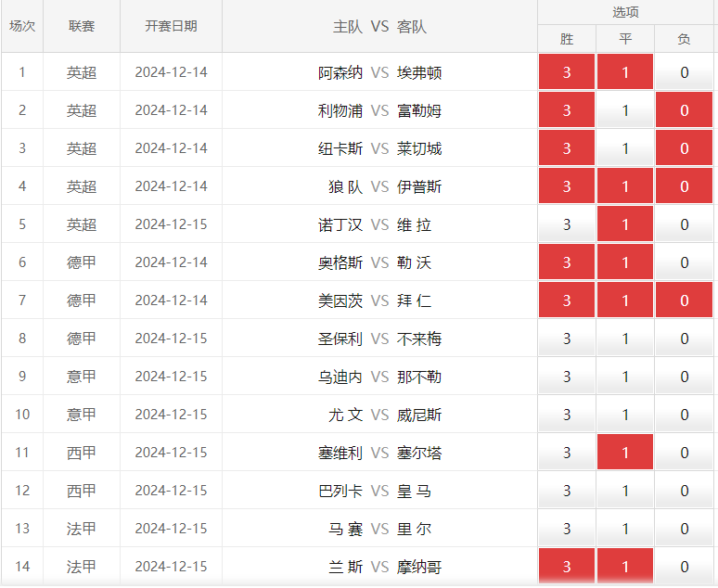Image resolution: width=718 pixels, height=588 pixels.
Task: Click team name 美因茨 in match 7
Action: point(340,300)
